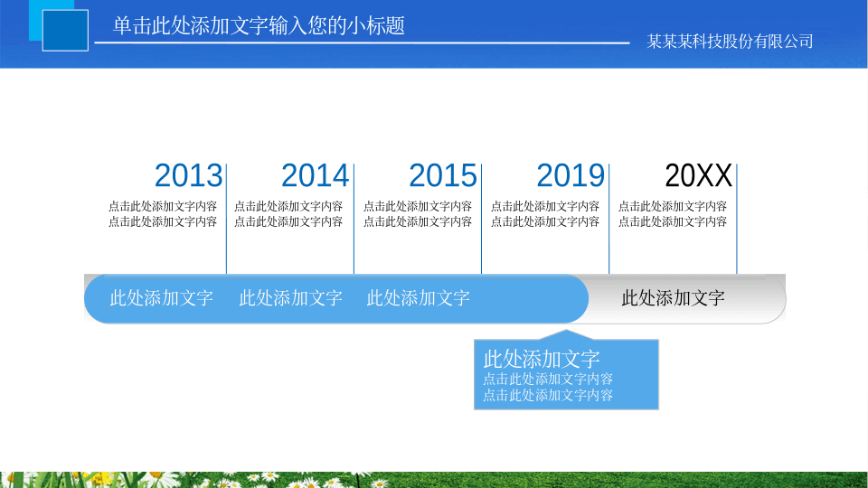
Task: Select the slide title "单击此处添加文字输入您的小标题"
Action: pos(259,26)
